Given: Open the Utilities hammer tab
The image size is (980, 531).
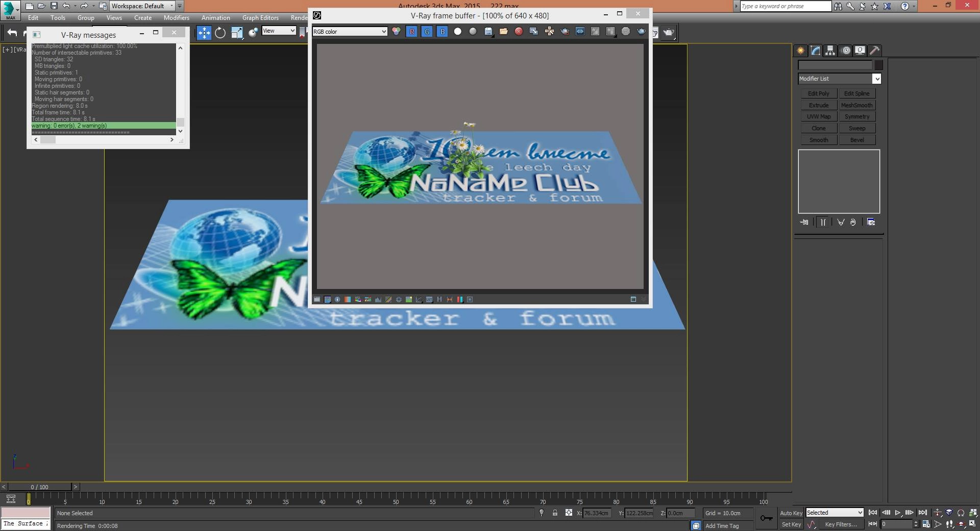Looking at the screenshot, I should coord(874,51).
